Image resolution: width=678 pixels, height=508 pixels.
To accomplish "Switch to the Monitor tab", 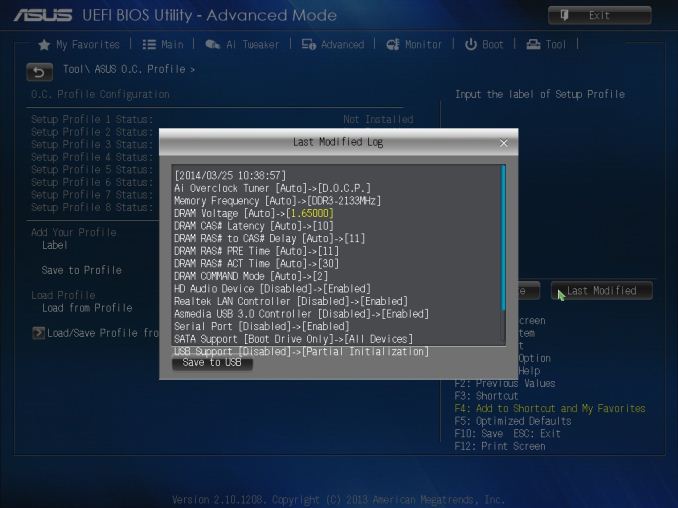I will 414,45.
